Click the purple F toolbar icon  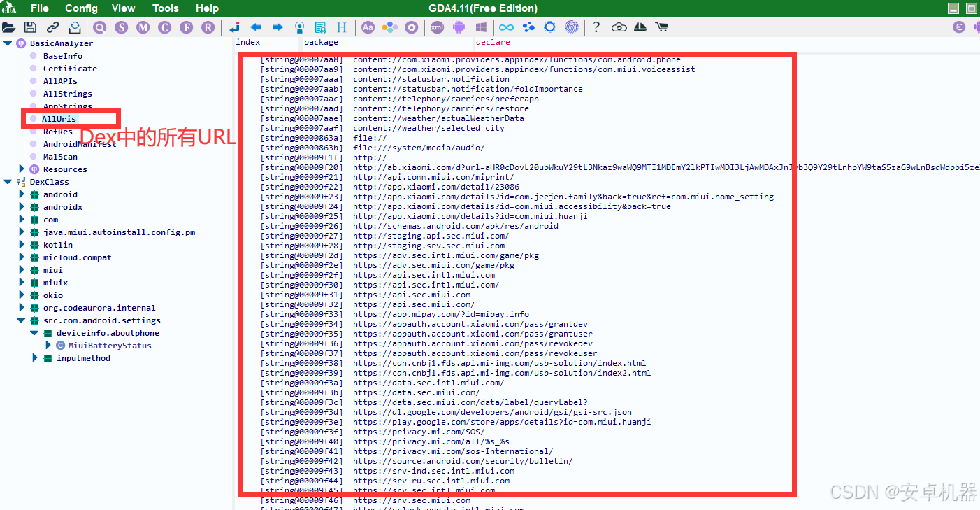(x=186, y=27)
